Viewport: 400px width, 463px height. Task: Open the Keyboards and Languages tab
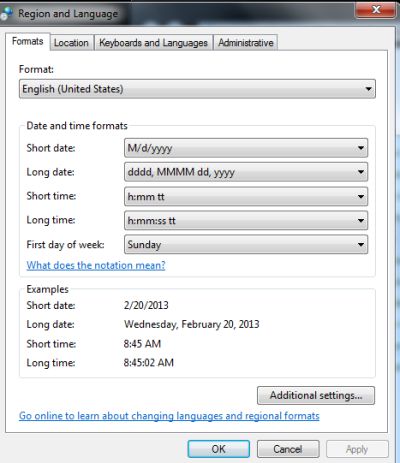(153, 43)
